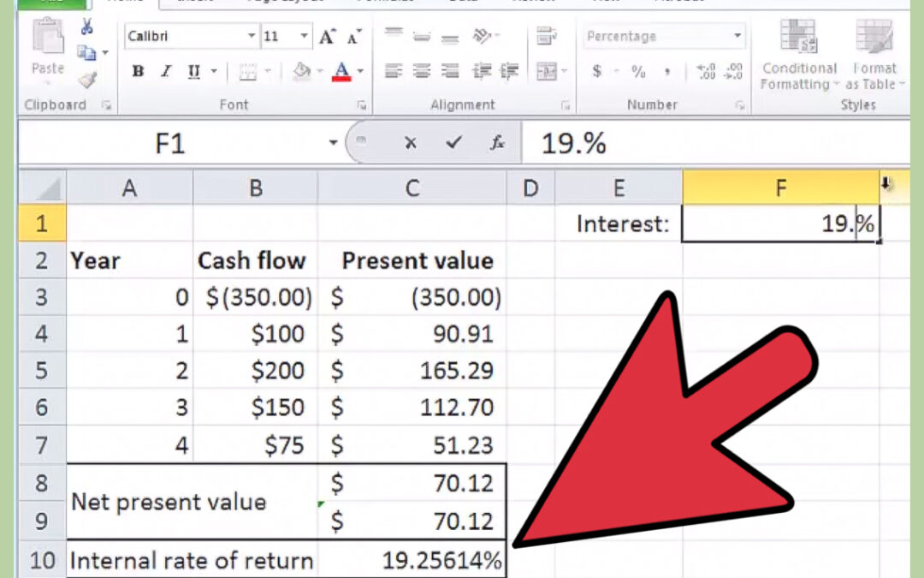Open the text Orientation tool
924x578 pixels.
tap(483, 36)
